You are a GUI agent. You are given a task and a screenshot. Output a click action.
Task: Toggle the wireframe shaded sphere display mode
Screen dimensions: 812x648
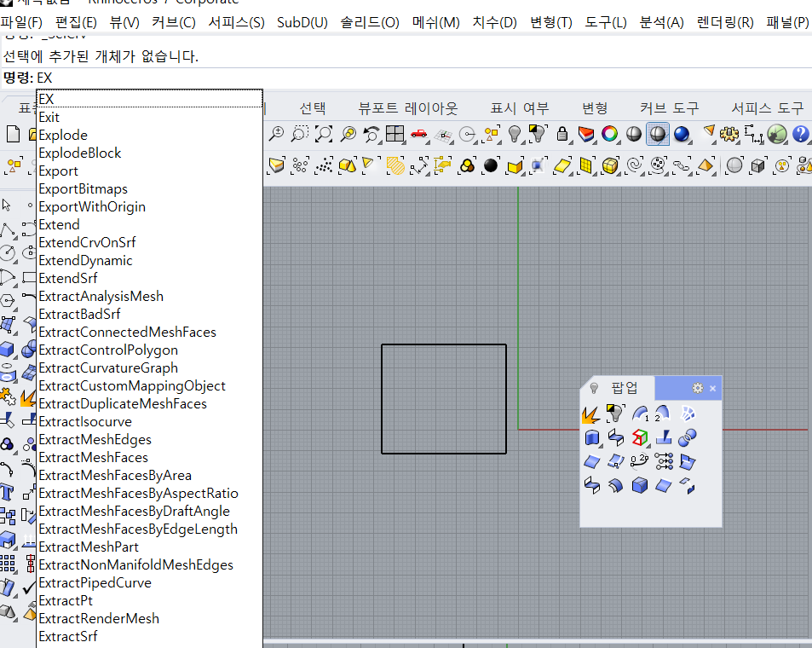(634, 134)
